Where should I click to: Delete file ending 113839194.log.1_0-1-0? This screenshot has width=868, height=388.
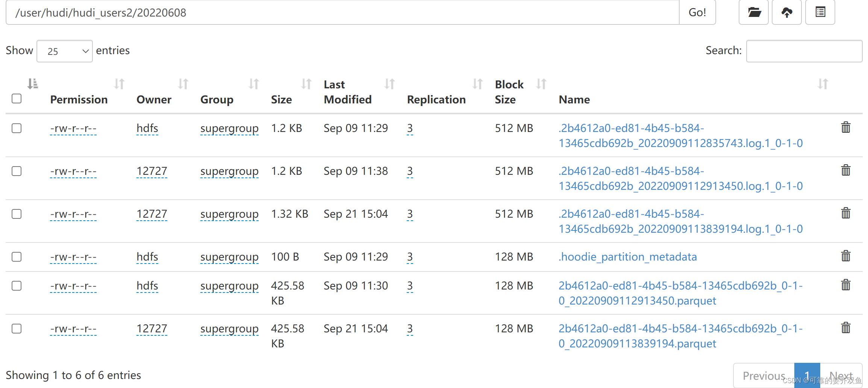[x=846, y=213]
